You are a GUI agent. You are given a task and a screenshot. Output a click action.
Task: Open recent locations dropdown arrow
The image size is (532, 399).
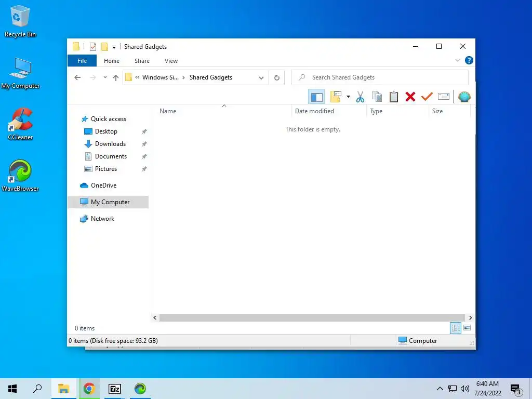coord(105,77)
